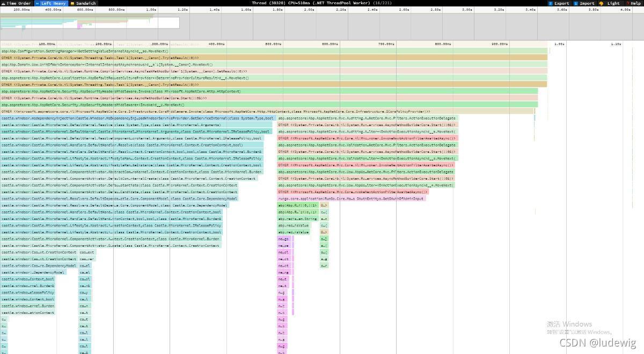Select the AsyncTaskMethodBuilder SetResult frame

[274, 71]
